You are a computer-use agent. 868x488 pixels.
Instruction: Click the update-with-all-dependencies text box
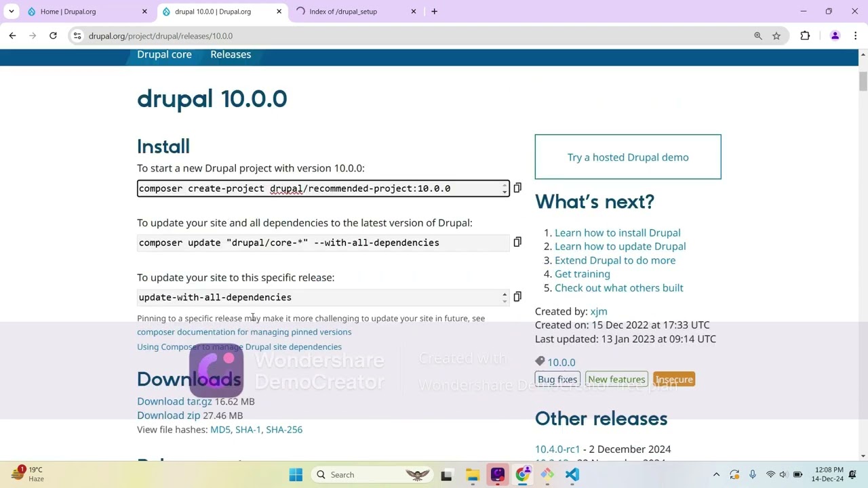[323, 298]
